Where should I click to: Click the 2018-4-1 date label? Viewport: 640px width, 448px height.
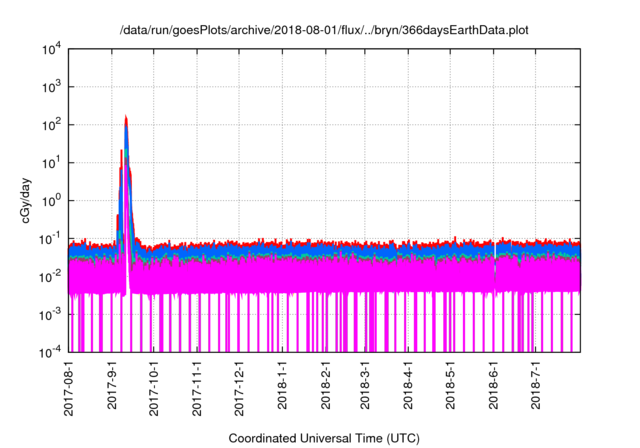point(408,385)
